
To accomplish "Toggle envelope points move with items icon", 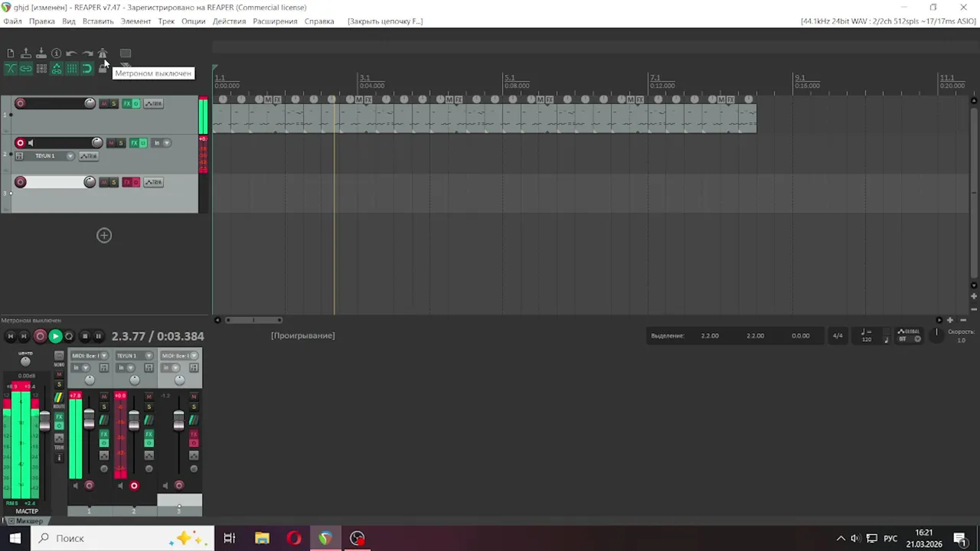I will pyautogui.click(x=56, y=68).
